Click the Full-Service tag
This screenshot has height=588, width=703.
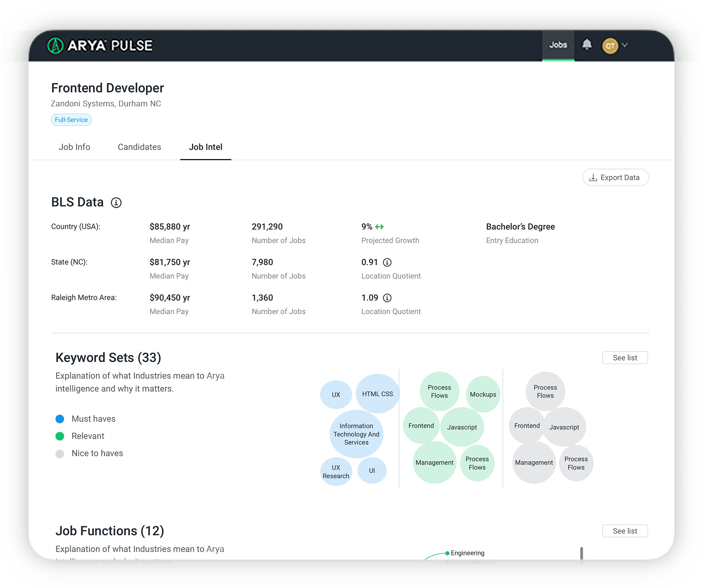[x=71, y=120]
